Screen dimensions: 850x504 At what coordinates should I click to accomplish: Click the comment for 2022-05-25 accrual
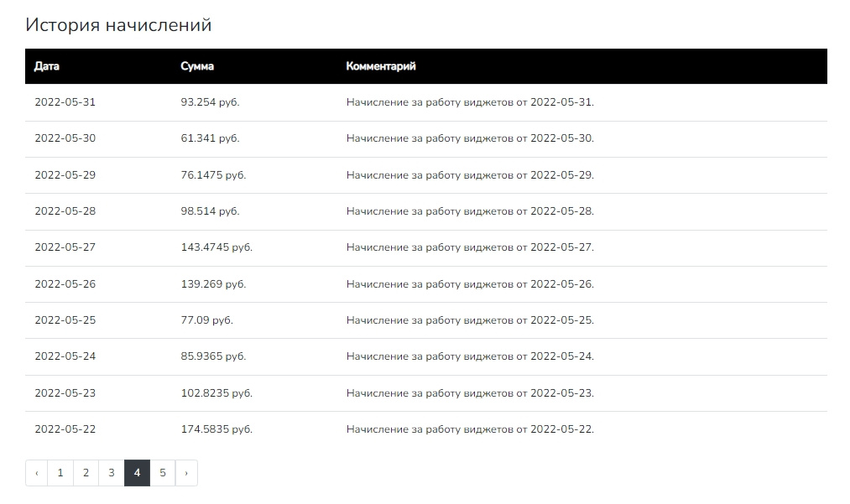coord(470,320)
